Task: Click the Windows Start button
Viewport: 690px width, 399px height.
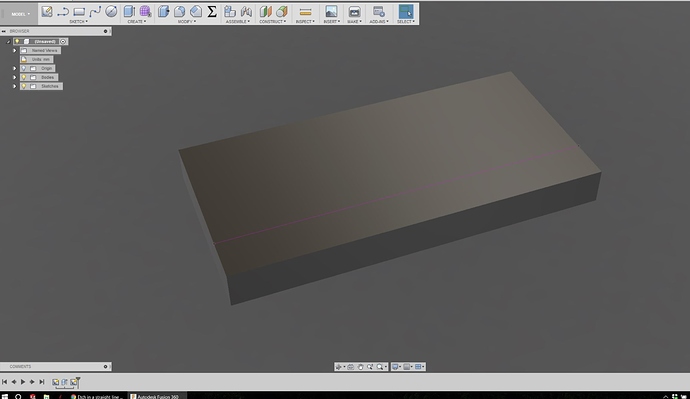Action: point(4,396)
